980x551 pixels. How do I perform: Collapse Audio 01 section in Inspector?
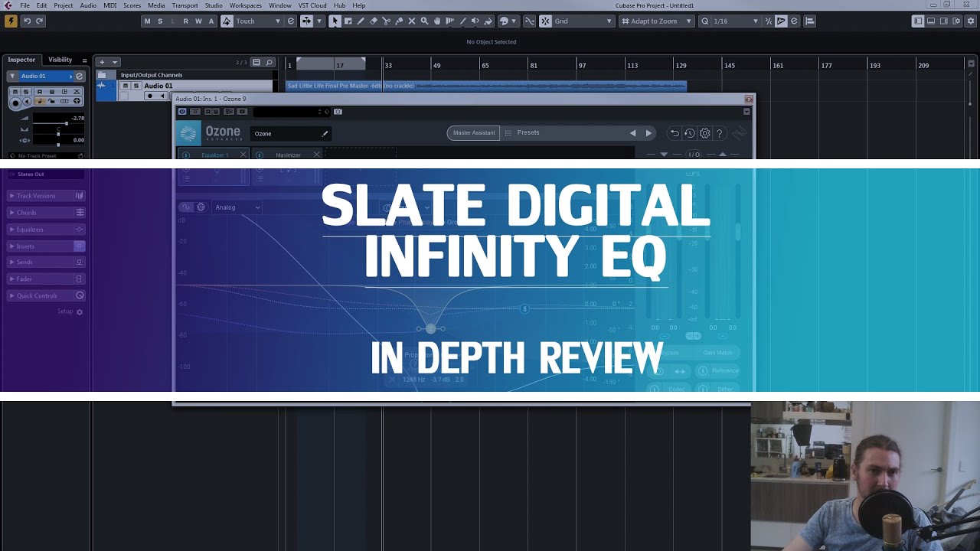coord(12,76)
